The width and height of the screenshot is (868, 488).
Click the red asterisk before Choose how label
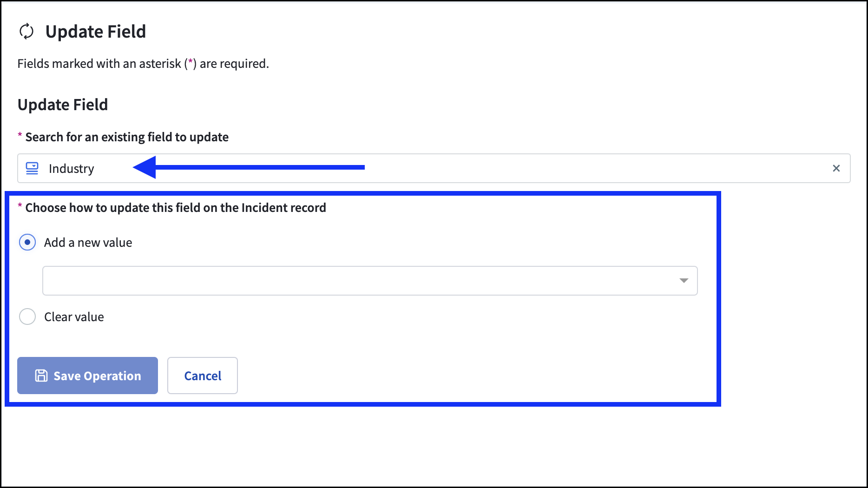[x=20, y=206]
